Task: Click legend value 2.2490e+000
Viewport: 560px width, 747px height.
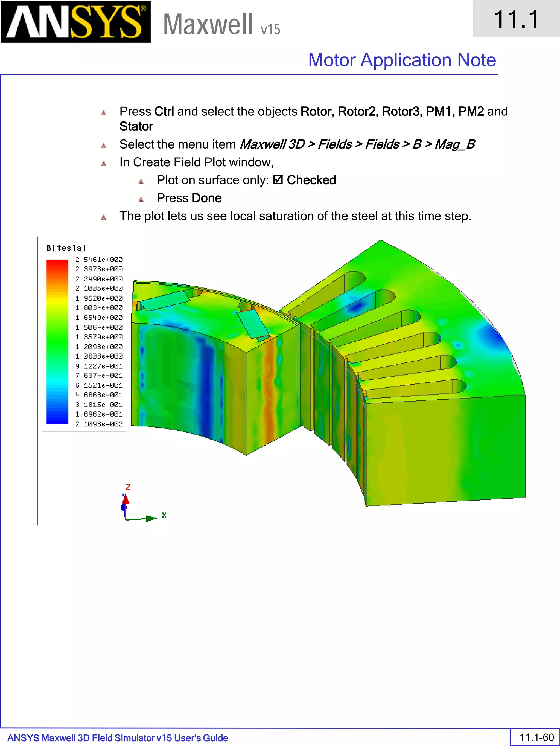Action: pyautogui.click(x=99, y=279)
